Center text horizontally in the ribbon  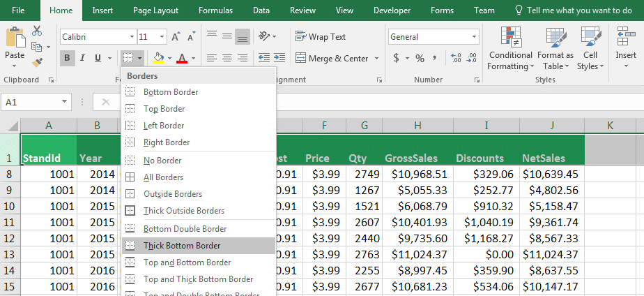coord(227,59)
